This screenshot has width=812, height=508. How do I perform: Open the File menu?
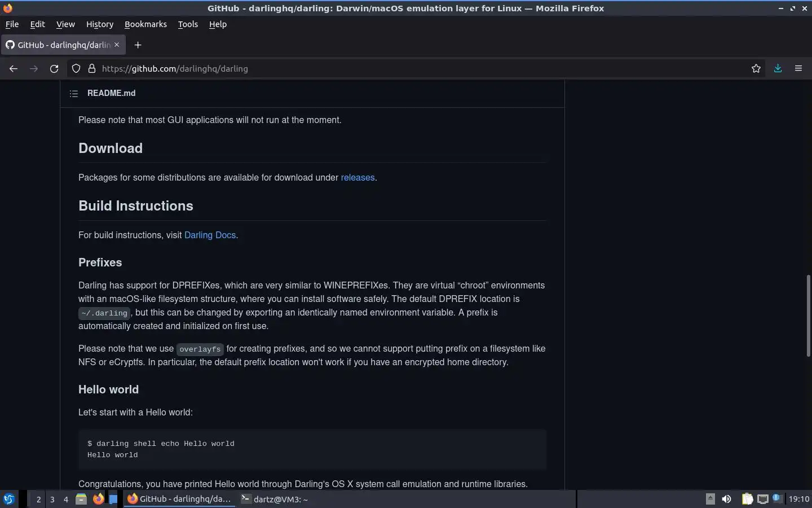click(x=12, y=24)
